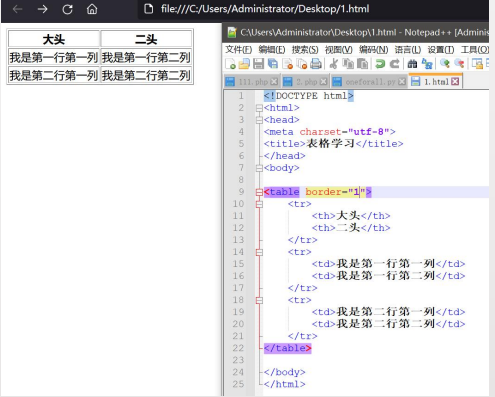Click the 大头 table header in browser
This screenshot has width=495, height=397.
point(54,39)
